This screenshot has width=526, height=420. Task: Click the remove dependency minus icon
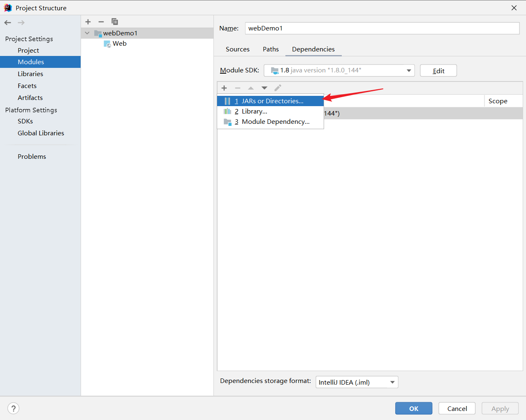pos(237,88)
